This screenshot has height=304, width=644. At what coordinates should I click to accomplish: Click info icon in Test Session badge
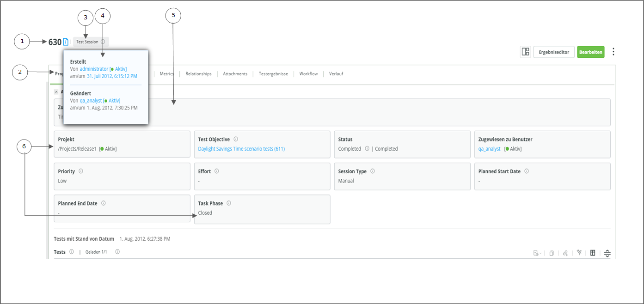tap(103, 42)
